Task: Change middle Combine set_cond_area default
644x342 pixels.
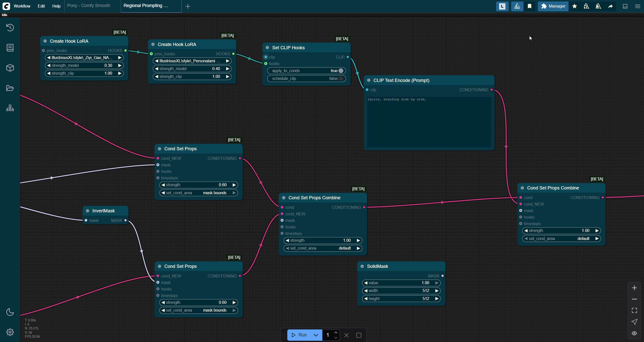Action: pos(323,248)
